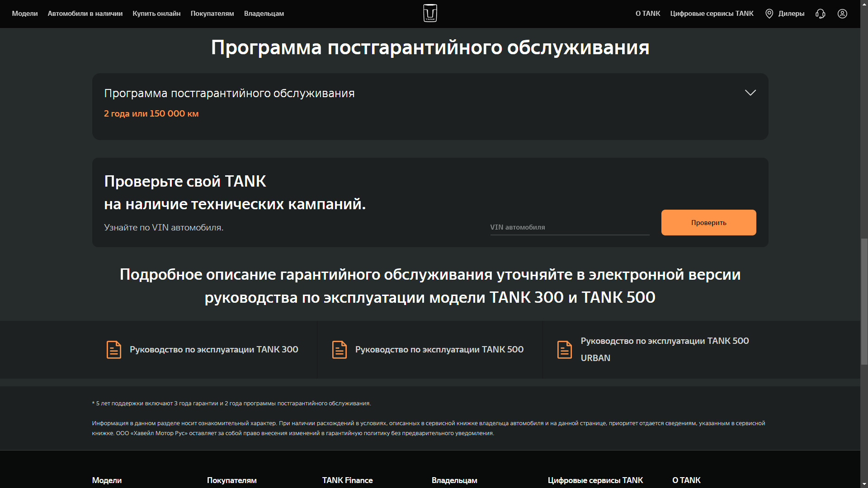This screenshot has width=868, height=488.
Task: Open О TANK header menu
Action: pyautogui.click(x=647, y=14)
